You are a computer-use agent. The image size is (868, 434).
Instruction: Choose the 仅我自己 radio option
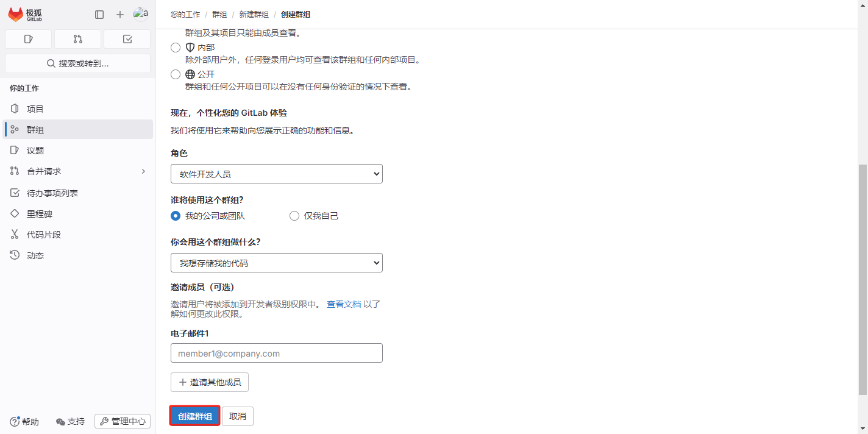click(x=294, y=216)
